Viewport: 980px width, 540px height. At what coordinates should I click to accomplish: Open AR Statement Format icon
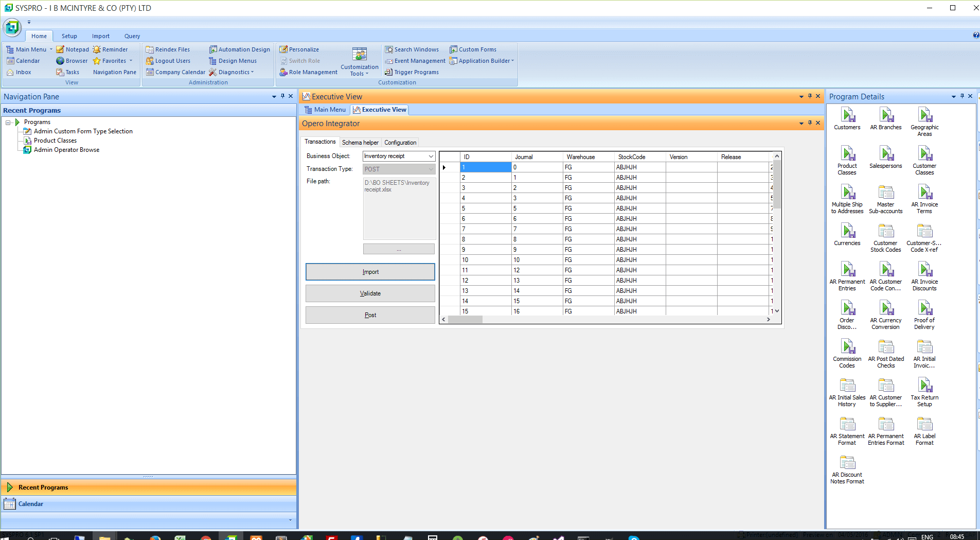847,430
